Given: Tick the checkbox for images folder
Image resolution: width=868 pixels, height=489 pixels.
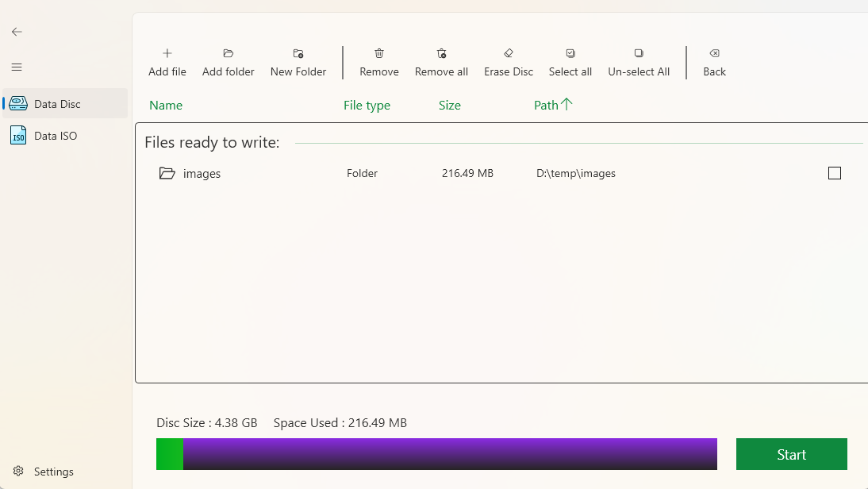Looking at the screenshot, I should pos(834,173).
